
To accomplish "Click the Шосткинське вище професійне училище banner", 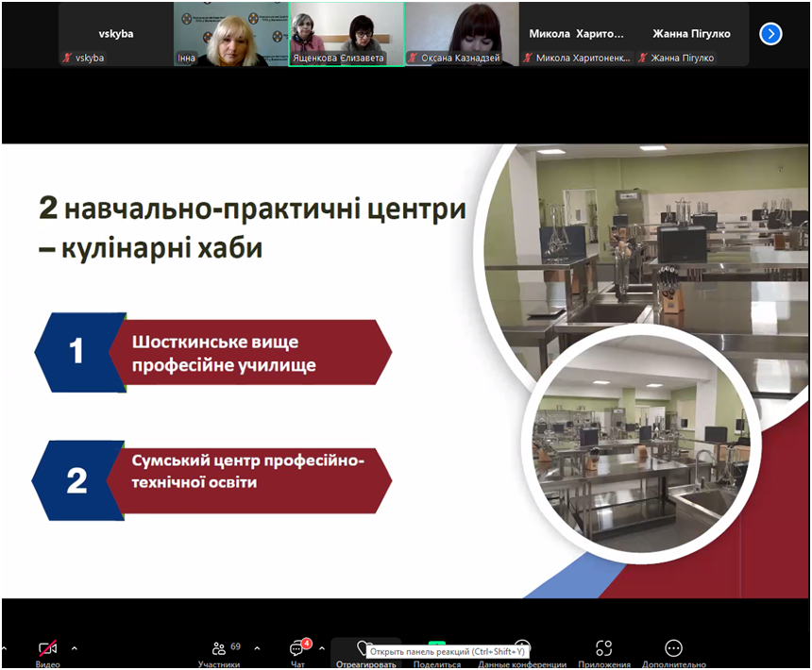I will (x=212, y=352).
